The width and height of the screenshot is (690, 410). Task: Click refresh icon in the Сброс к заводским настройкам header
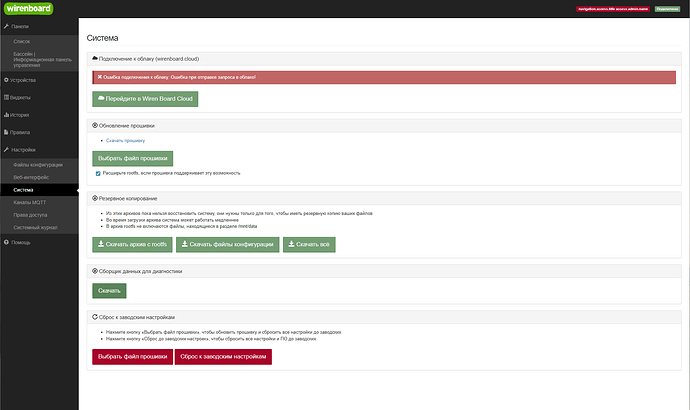pos(95,317)
